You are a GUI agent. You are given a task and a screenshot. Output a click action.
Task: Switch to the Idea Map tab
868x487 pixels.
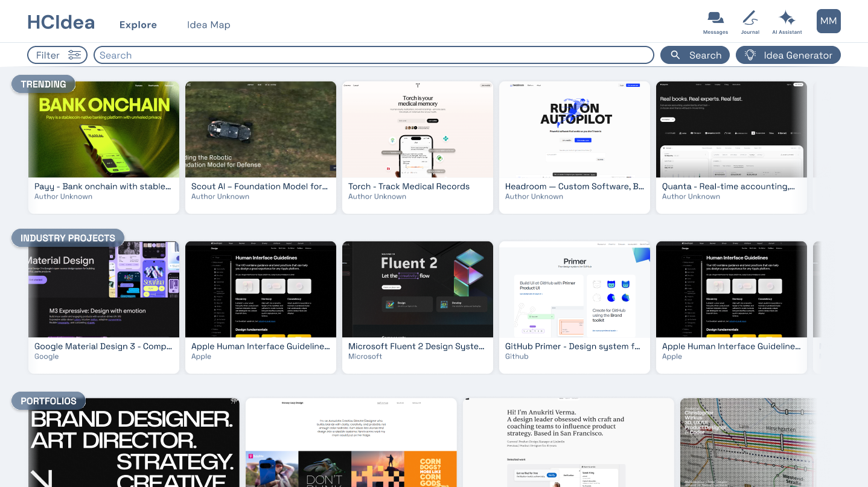(x=209, y=25)
